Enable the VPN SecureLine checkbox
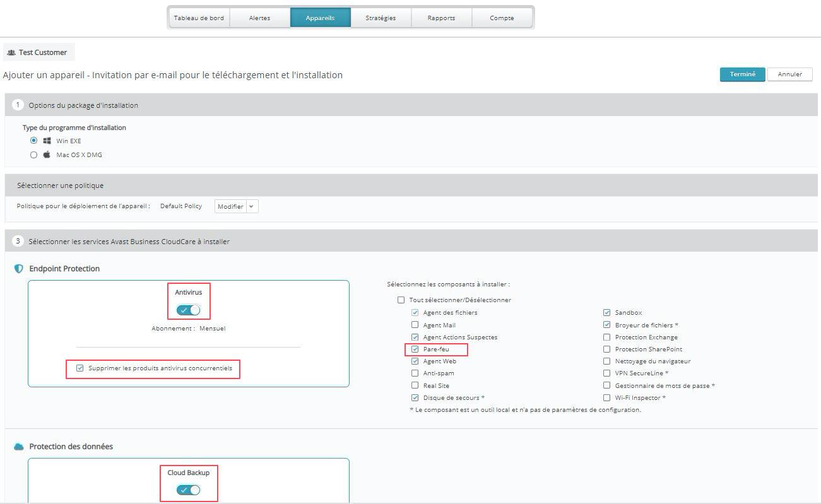Viewport: 821px width, 504px height. (x=606, y=373)
